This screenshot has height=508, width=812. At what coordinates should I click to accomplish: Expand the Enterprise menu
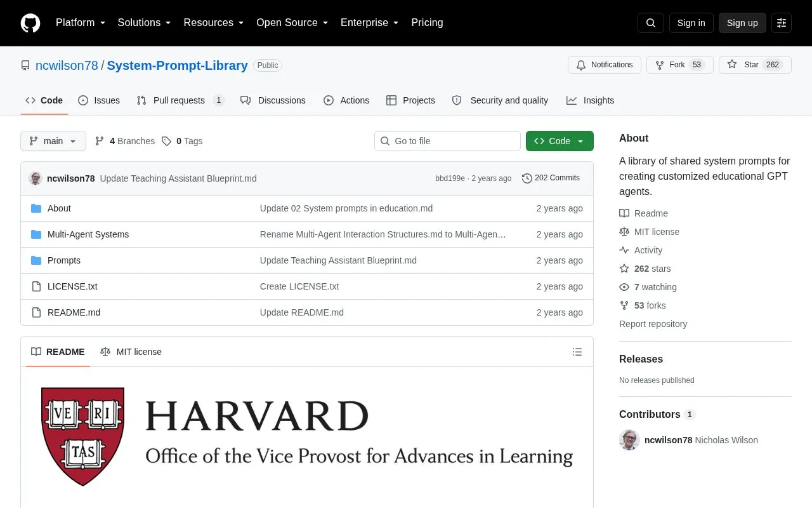click(370, 23)
